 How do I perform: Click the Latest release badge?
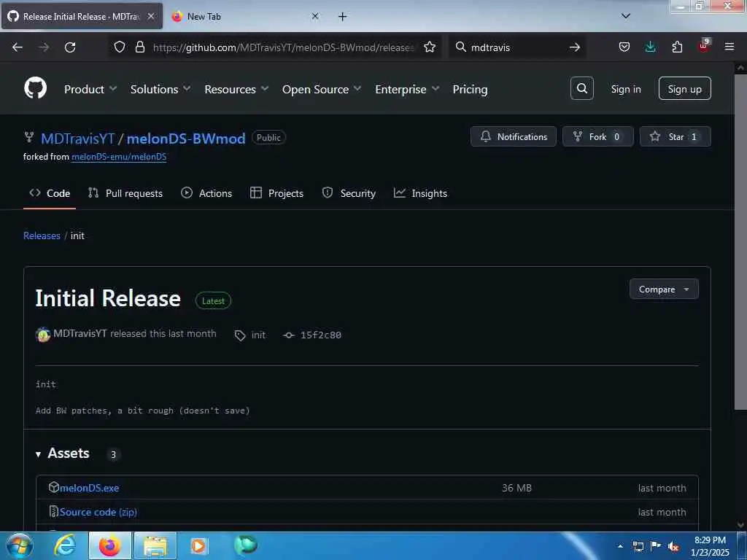coord(213,301)
